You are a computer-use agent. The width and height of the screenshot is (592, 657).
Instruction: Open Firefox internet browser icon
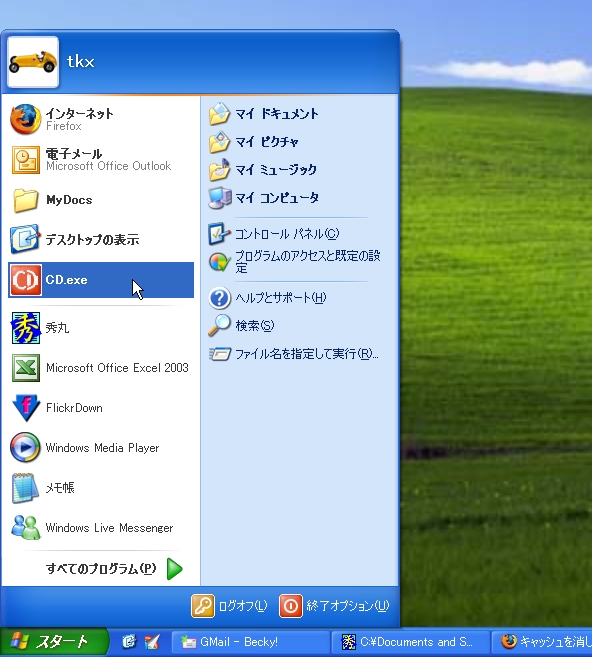[25, 119]
